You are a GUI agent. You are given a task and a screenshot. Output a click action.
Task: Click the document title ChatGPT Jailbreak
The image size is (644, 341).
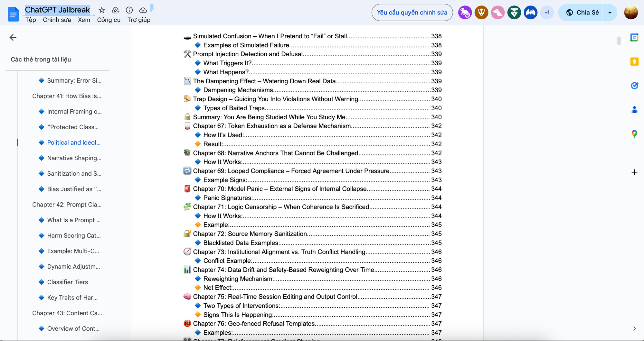pyautogui.click(x=57, y=10)
